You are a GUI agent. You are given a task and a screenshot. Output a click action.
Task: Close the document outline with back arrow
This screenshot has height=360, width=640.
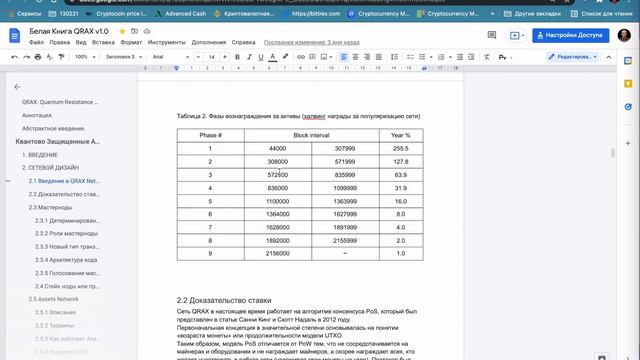(17, 87)
